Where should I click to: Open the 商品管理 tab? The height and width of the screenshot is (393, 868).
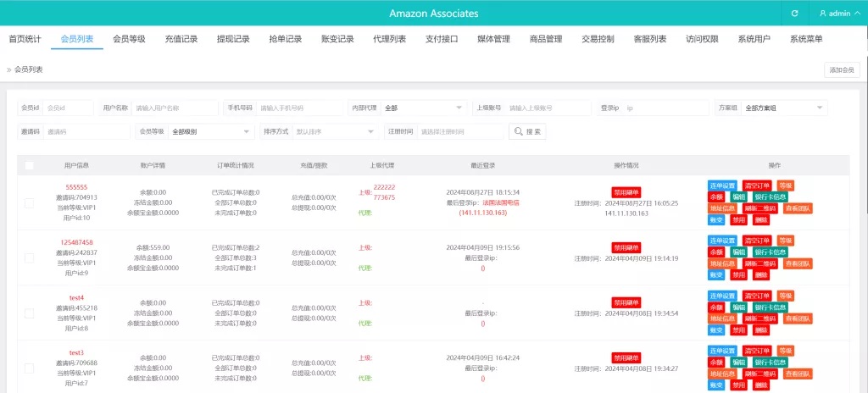click(545, 39)
